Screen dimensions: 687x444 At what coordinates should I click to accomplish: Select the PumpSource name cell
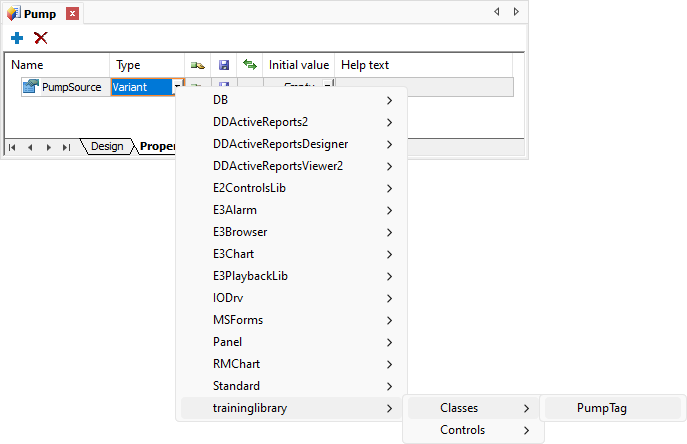point(71,87)
